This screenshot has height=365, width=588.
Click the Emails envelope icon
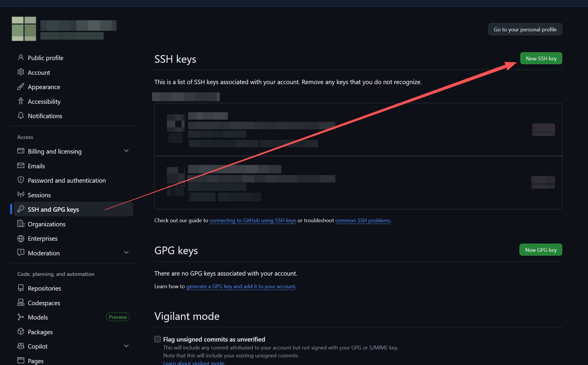[21, 166]
